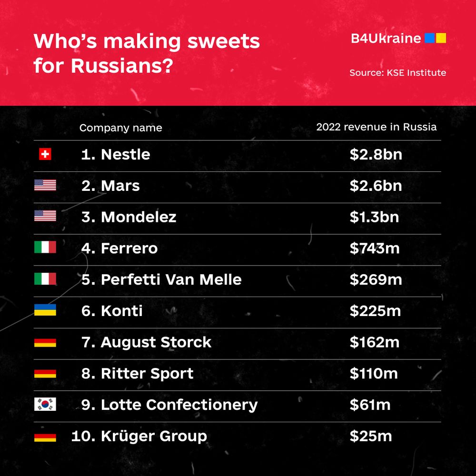
Task: Open the B4Ukraine logo text
Action: 386,39
